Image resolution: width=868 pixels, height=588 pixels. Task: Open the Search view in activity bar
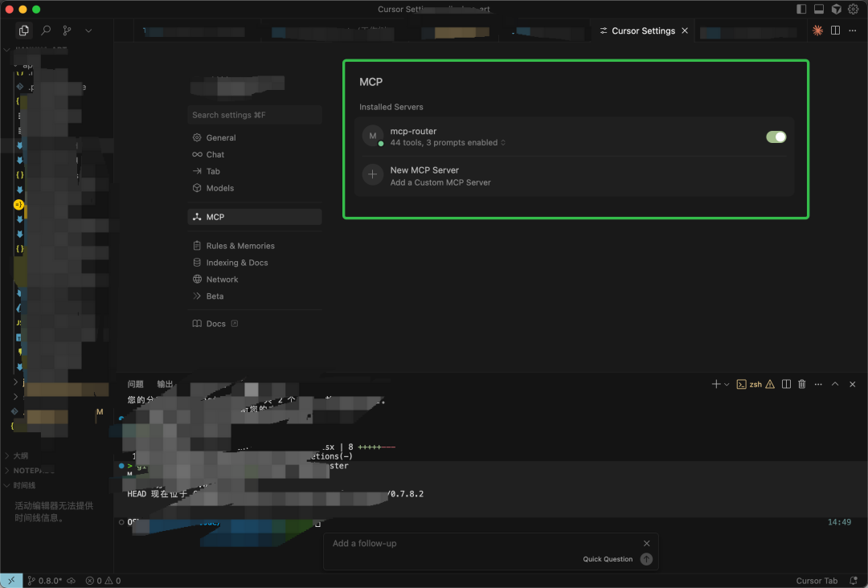(46, 31)
